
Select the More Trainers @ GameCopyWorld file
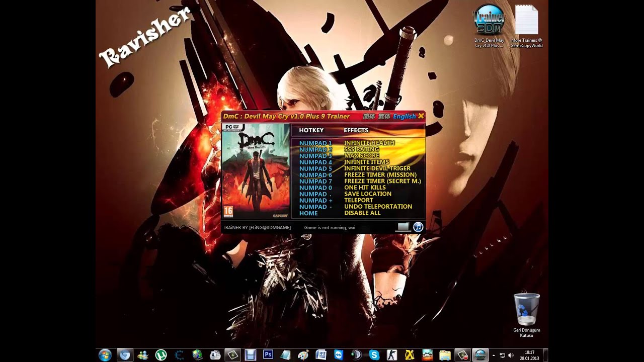point(526,26)
